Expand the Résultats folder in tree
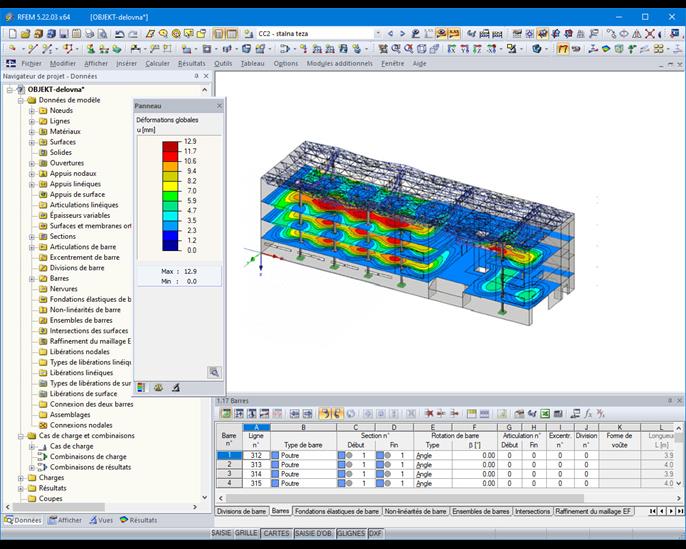The image size is (686, 549). (21, 489)
